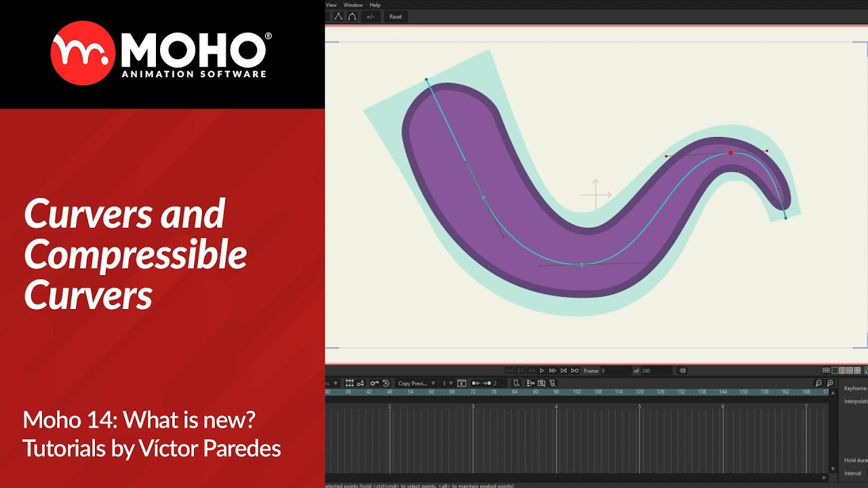Click the timeline scroll down arrow
868x488 pixels.
point(833,469)
